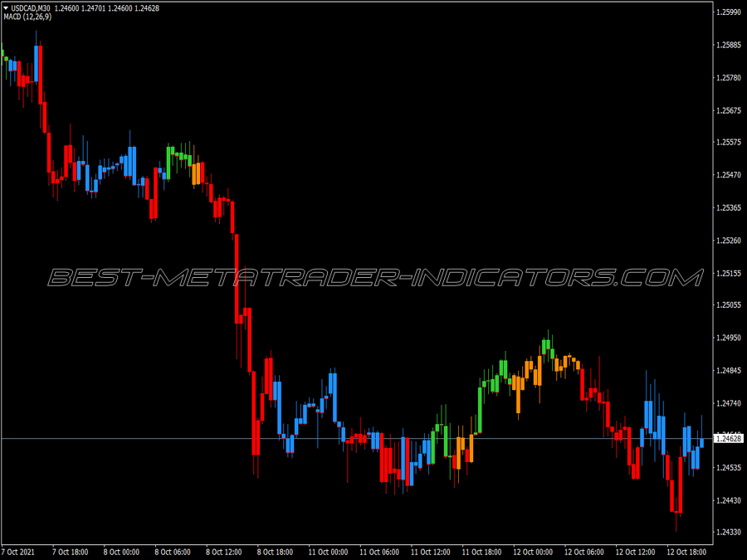The width and height of the screenshot is (747, 560).
Task: Select the 1.25780 price scale value
Action: click(729, 78)
